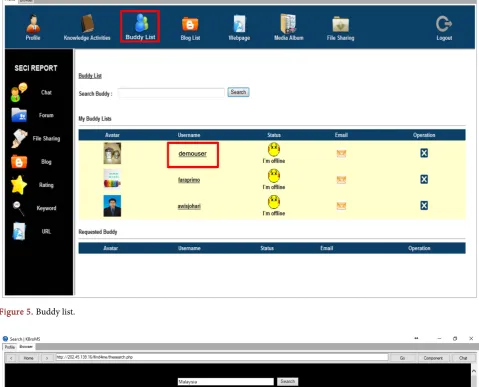Click Search button beside Search Buddy
The image size is (479, 387).
click(x=238, y=92)
